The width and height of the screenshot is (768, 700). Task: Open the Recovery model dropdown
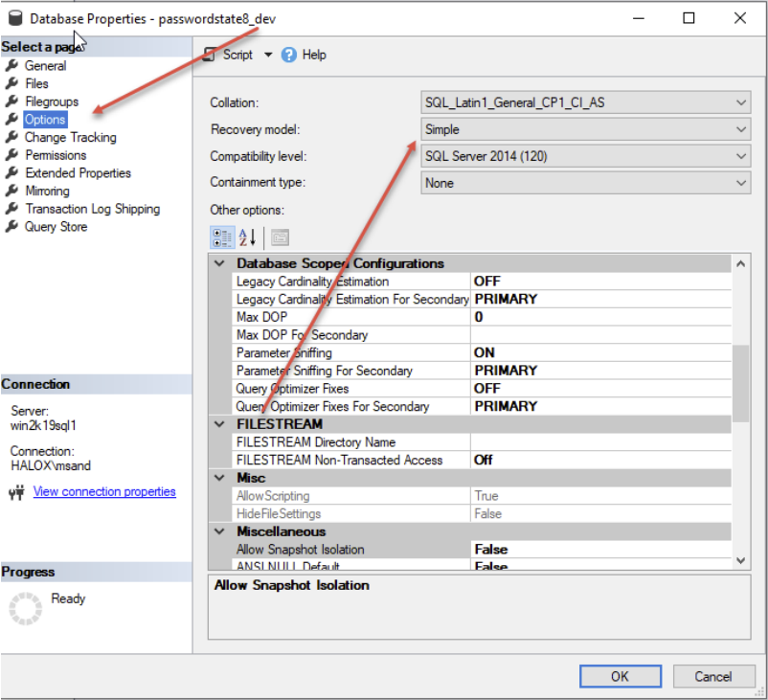tap(585, 130)
